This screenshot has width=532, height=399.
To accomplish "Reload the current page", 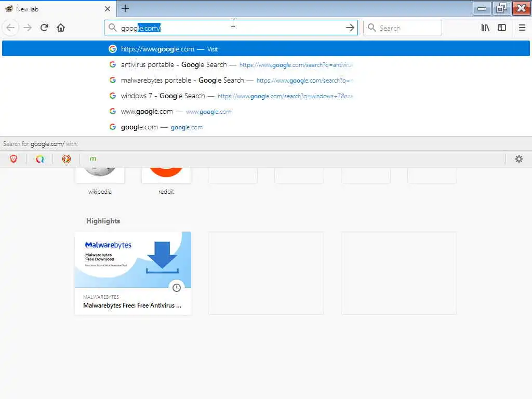I will [44, 28].
